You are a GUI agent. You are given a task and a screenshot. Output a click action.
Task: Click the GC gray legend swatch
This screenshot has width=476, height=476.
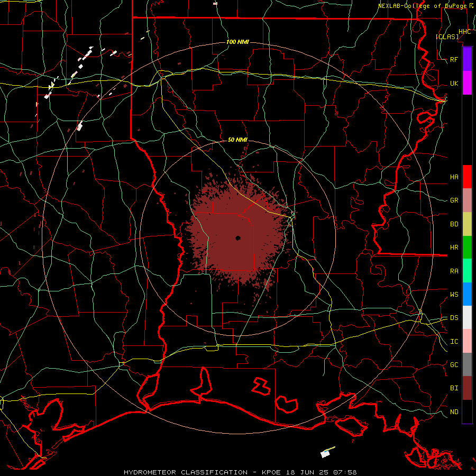click(467, 364)
